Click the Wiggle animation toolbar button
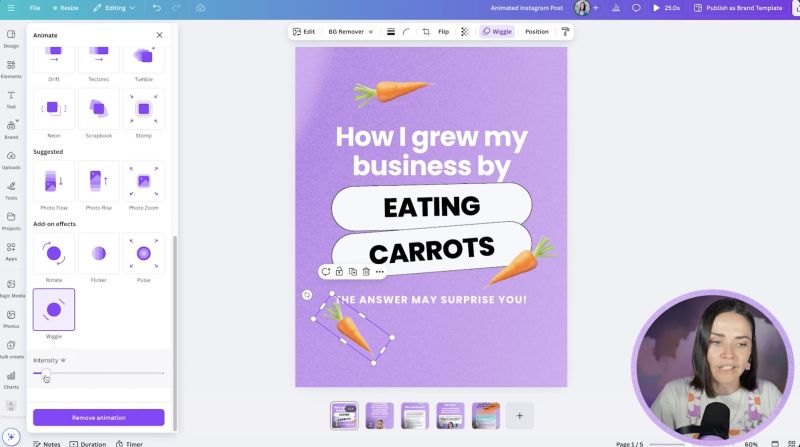The image size is (800, 447). point(497,32)
